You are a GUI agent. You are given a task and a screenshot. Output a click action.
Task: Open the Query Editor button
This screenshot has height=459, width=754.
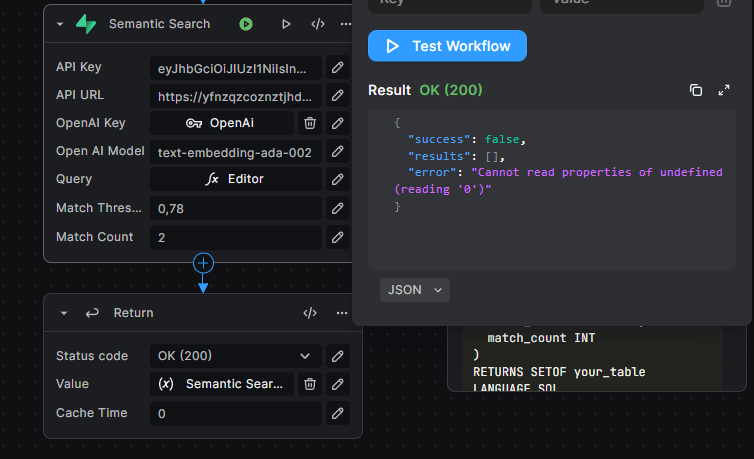click(236, 179)
